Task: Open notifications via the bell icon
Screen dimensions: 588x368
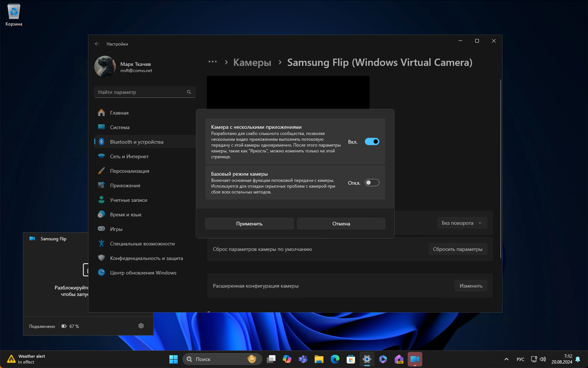Action: click(x=578, y=359)
